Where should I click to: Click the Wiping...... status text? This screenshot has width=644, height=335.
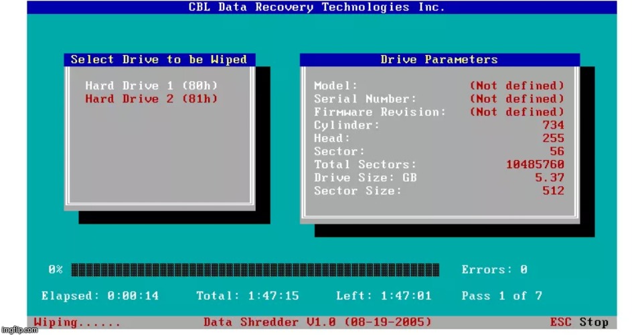[x=77, y=322]
